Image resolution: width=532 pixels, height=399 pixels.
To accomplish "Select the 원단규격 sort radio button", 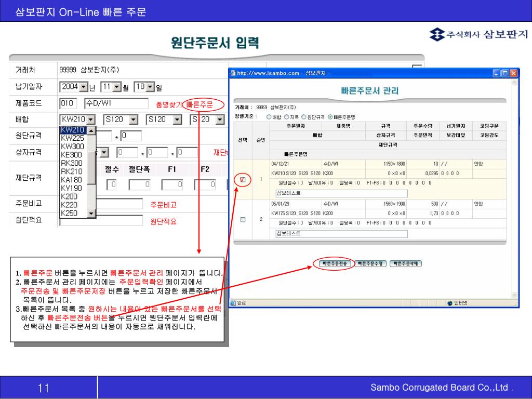I will pos(303,117).
